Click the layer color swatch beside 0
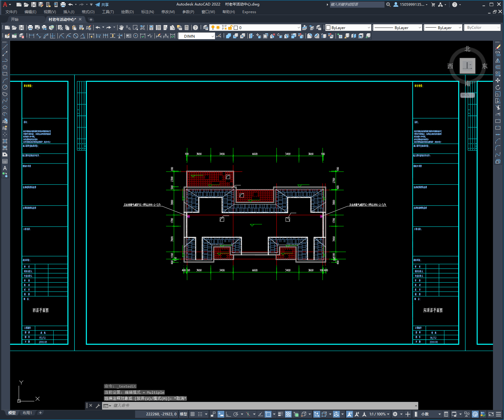Screen dimensions: 504x420 click(x=236, y=28)
